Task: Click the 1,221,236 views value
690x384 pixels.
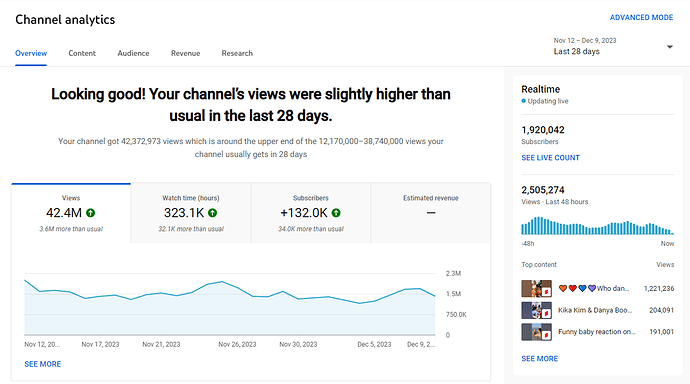Action: click(659, 289)
